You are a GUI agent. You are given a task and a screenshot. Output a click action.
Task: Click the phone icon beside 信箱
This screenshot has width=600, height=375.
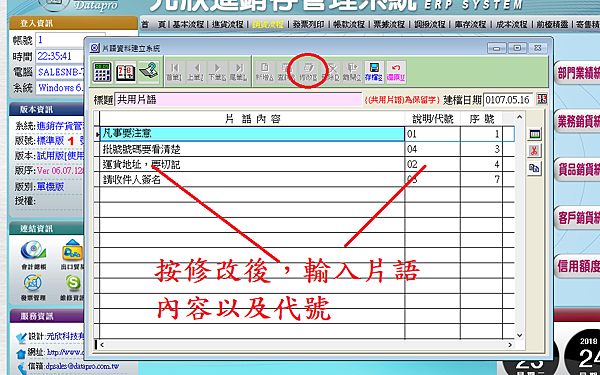(x=22, y=368)
